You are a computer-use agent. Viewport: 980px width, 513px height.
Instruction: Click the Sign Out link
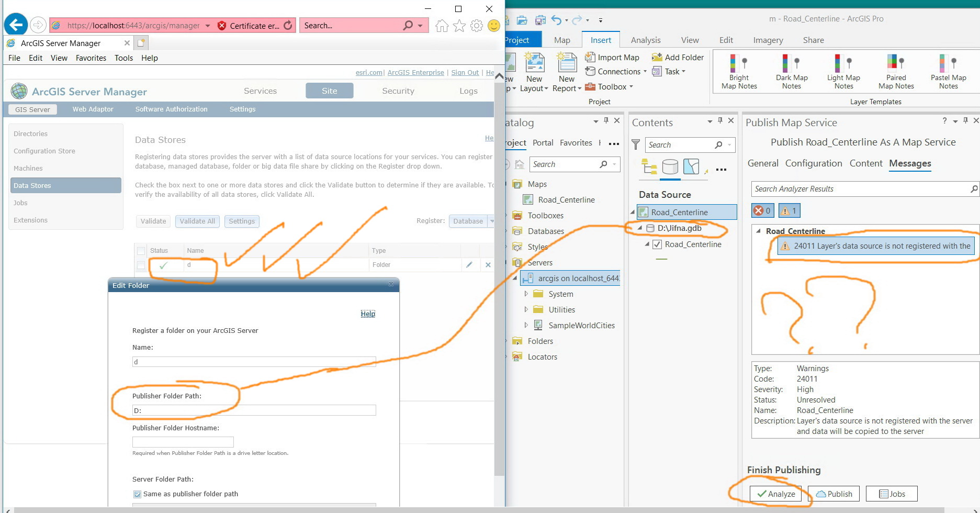[x=465, y=73]
